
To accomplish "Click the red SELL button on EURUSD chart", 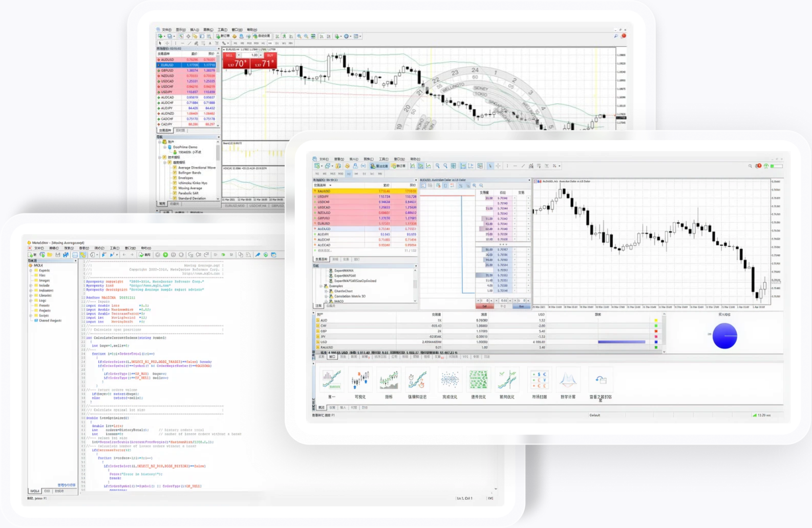I will pyautogui.click(x=229, y=55).
